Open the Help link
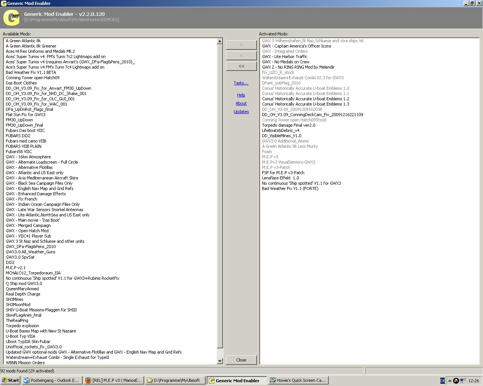 241,95
